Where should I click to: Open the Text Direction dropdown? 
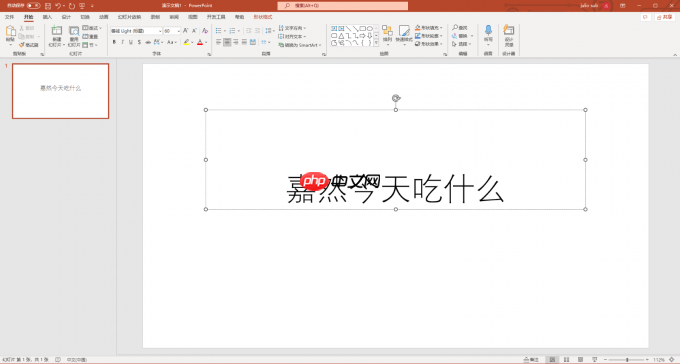pyautogui.click(x=292, y=28)
